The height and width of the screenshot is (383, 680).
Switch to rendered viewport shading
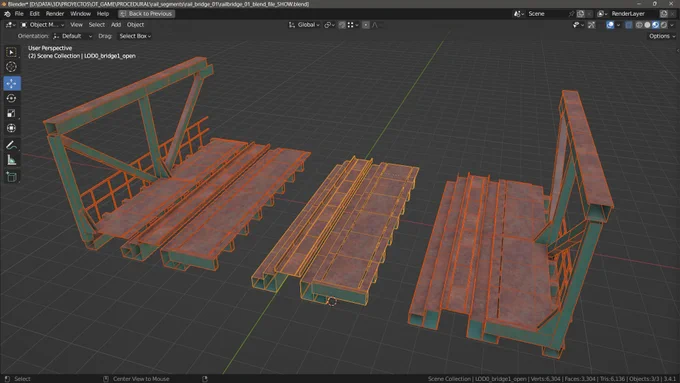(x=664, y=25)
